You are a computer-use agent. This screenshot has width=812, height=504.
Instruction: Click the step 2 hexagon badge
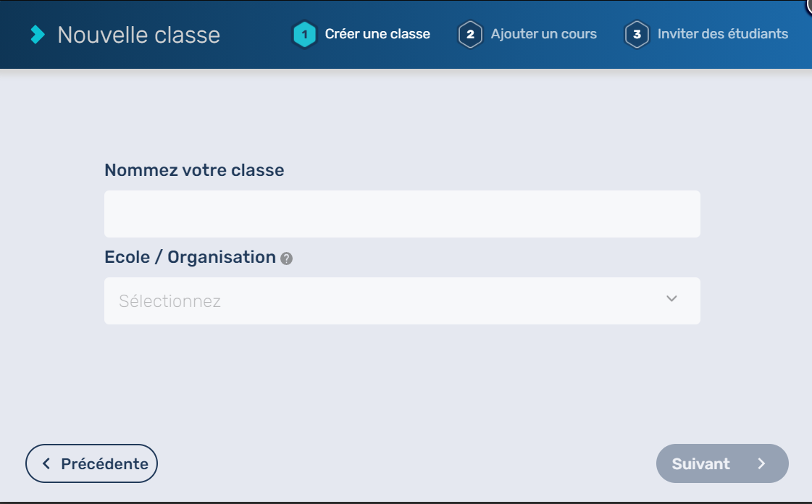(x=470, y=34)
